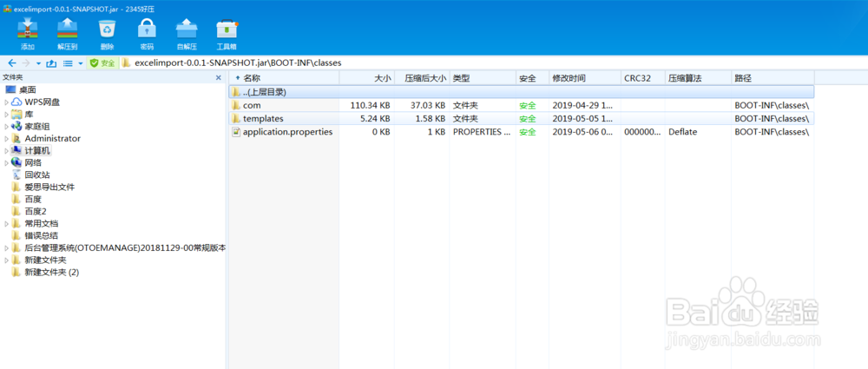The height and width of the screenshot is (369, 868).
Task: Select 常用文档 folder label
Action: pos(42,224)
